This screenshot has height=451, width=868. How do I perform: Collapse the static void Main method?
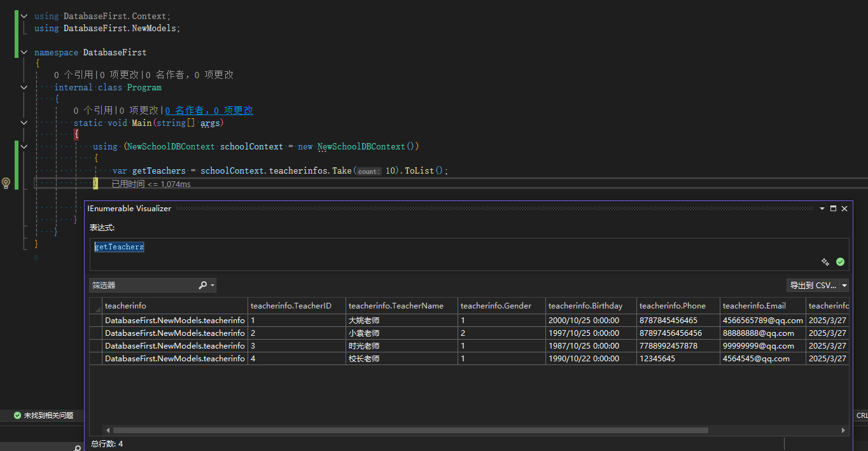point(24,123)
